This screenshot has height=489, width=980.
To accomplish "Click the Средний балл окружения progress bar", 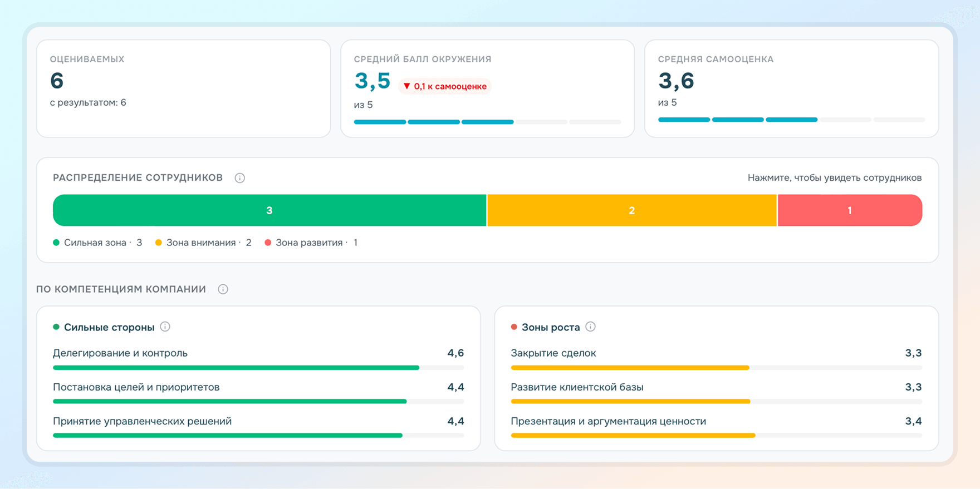I will pos(488,122).
